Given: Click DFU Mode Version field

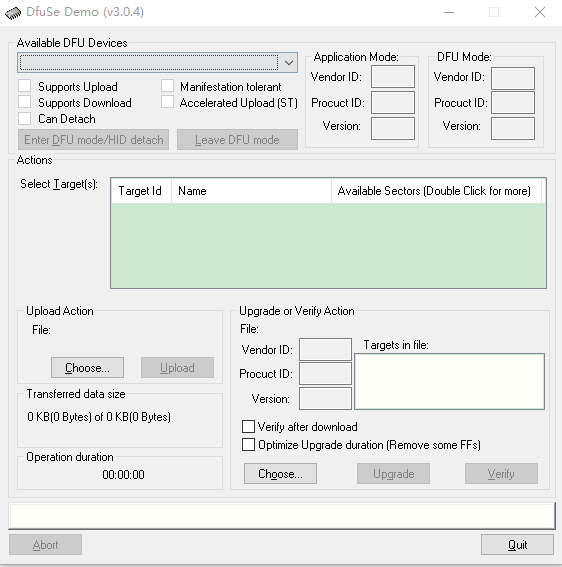Looking at the screenshot, I should point(513,128).
